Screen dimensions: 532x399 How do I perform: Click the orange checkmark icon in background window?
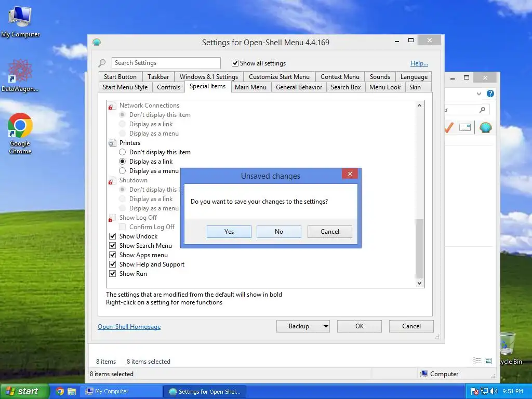click(x=449, y=128)
